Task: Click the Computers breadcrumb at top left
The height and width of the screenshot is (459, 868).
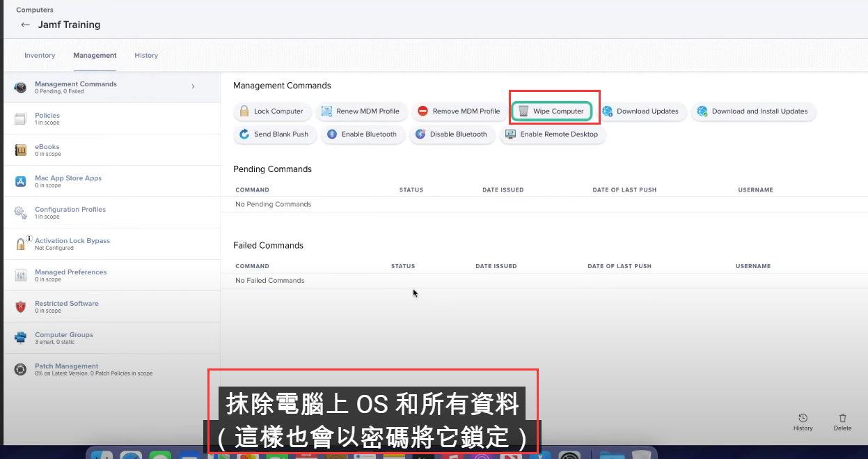Action: 33,10
